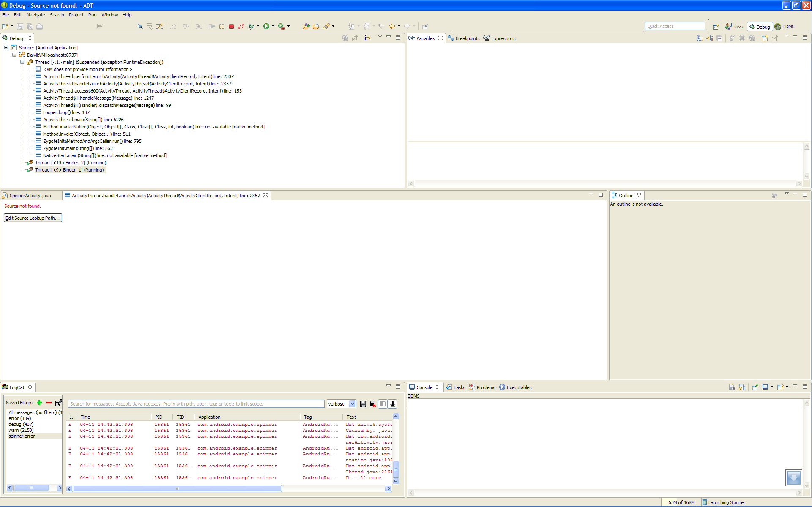
Task: Click the Disconnect icon in main toolbar
Action: [x=241, y=26]
